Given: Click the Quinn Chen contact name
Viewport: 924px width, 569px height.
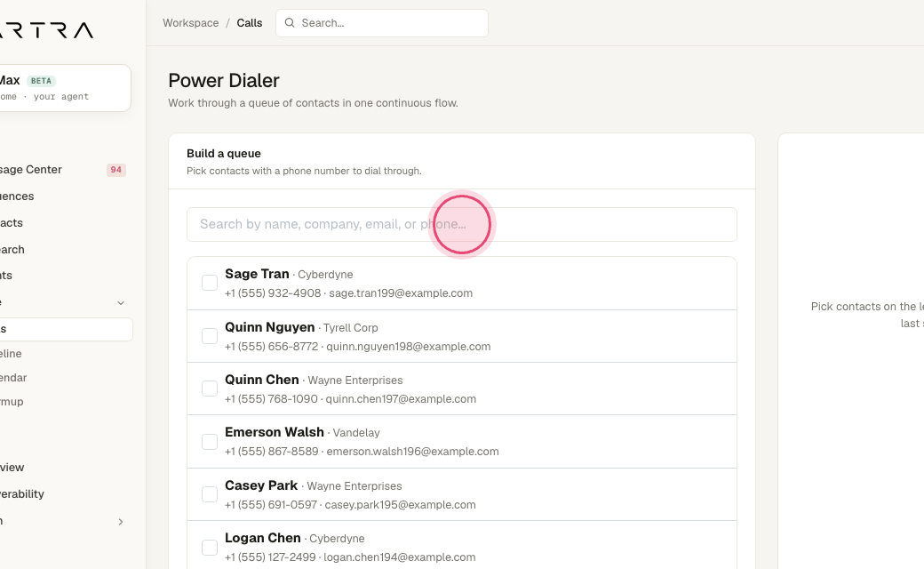Looking at the screenshot, I should [x=262, y=379].
